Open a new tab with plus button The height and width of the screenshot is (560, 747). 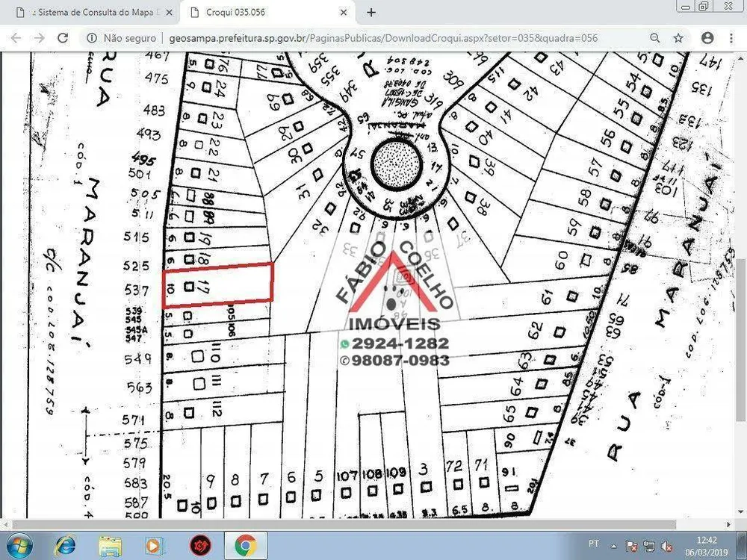click(371, 13)
